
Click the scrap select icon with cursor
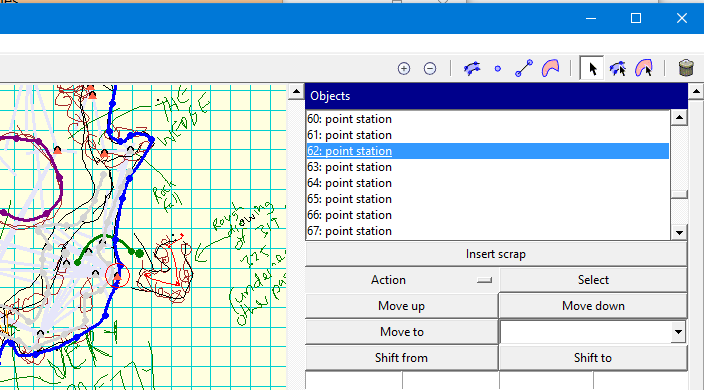(x=618, y=69)
